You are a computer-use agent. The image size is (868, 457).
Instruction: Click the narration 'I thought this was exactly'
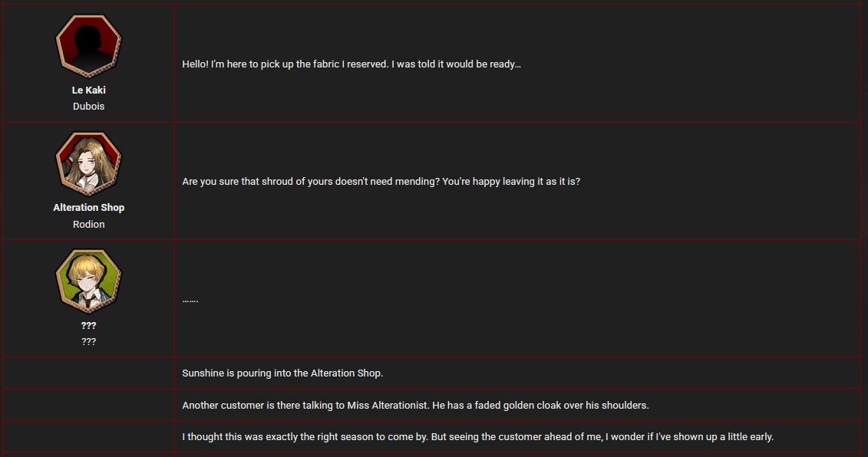point(477,436)
